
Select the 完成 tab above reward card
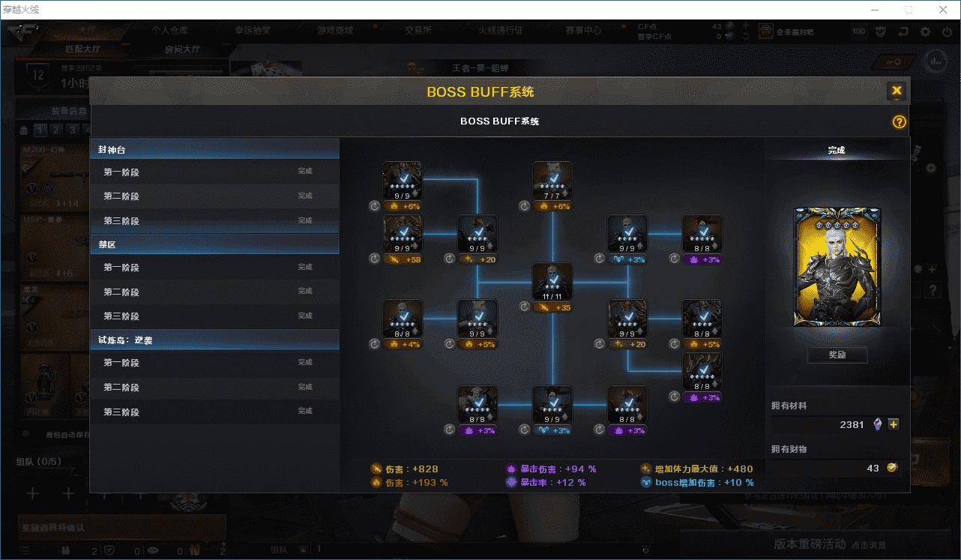[837, 150]
